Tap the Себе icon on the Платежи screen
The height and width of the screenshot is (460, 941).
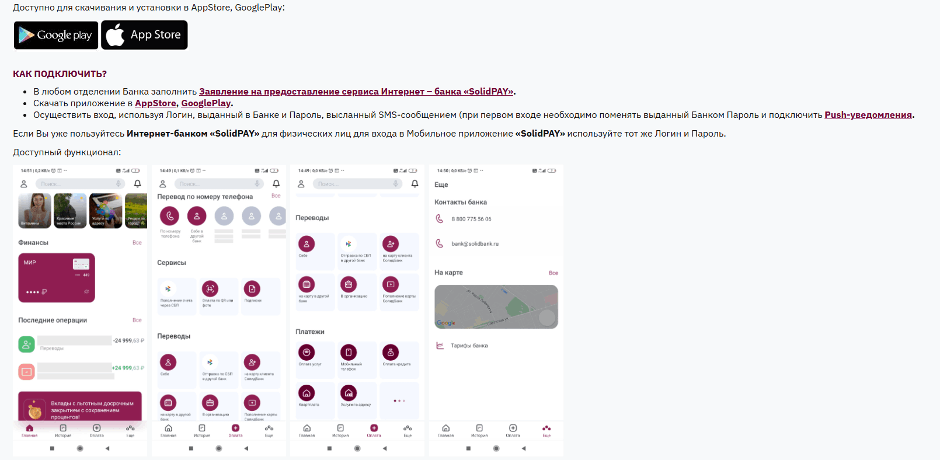(307, 243)
